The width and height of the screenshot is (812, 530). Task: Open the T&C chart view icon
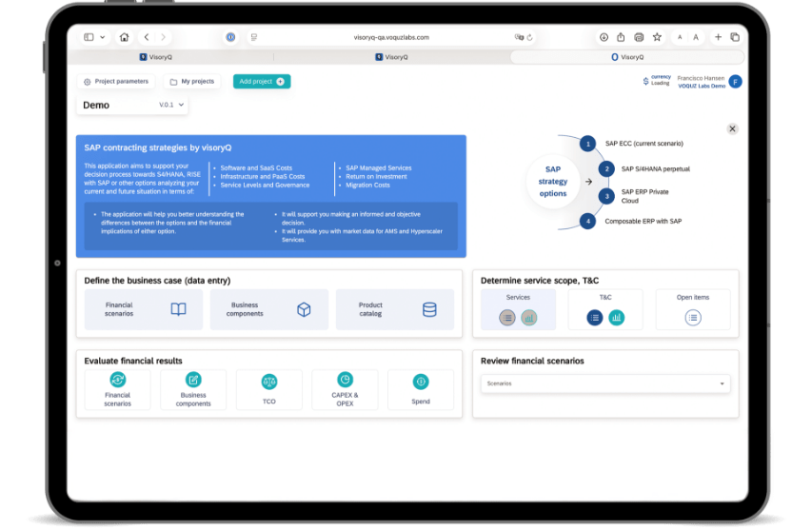click(616, 317)
